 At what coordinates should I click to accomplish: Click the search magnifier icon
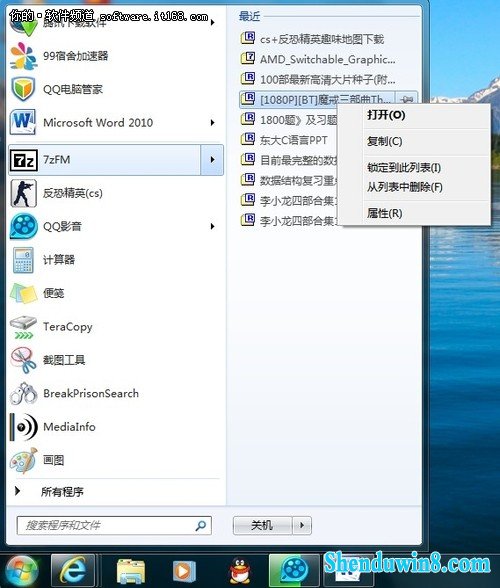[x=201, y=525]
